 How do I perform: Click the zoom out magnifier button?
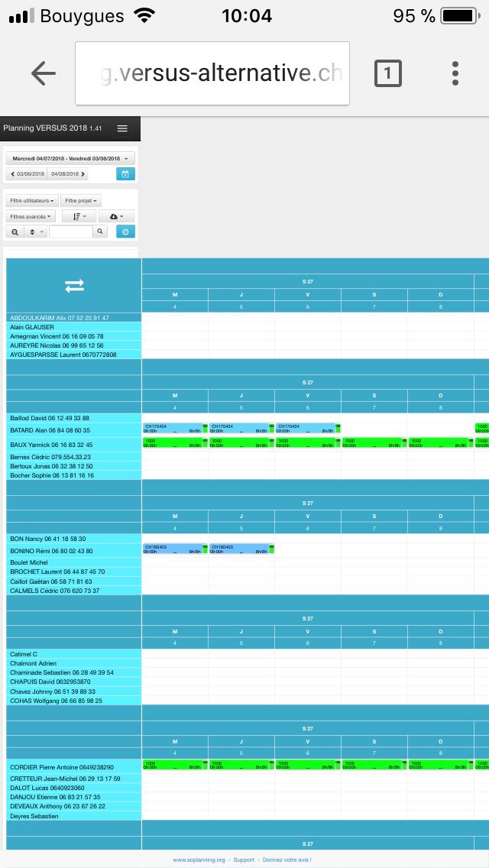(15, 232)
